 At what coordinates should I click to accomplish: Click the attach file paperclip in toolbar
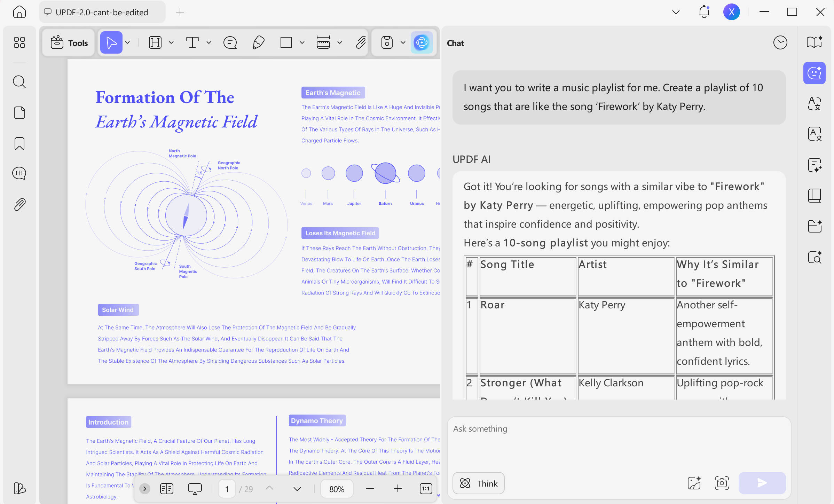[x=361, y=43]
